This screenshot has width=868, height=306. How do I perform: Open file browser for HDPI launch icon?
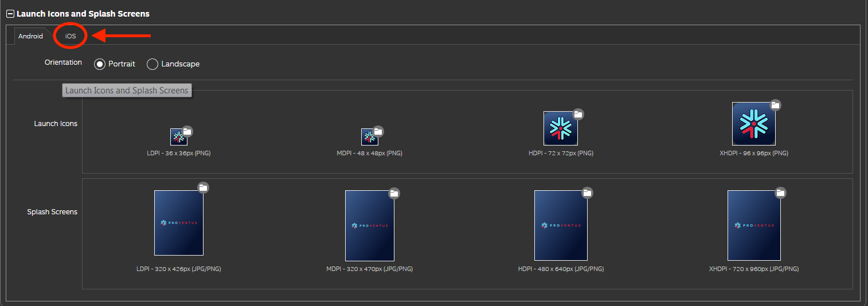point(578,115)
